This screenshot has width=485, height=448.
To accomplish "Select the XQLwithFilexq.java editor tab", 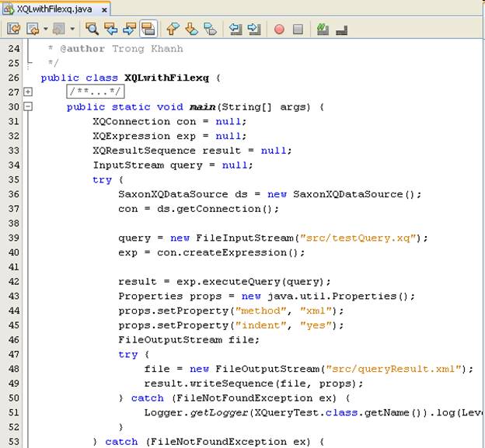I will [54, 9].
